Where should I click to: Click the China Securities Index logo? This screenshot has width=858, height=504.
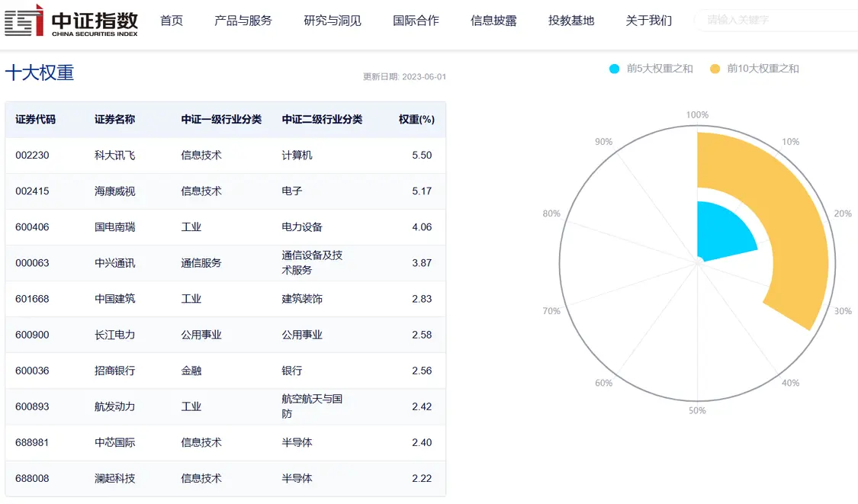tap(71, 20)
